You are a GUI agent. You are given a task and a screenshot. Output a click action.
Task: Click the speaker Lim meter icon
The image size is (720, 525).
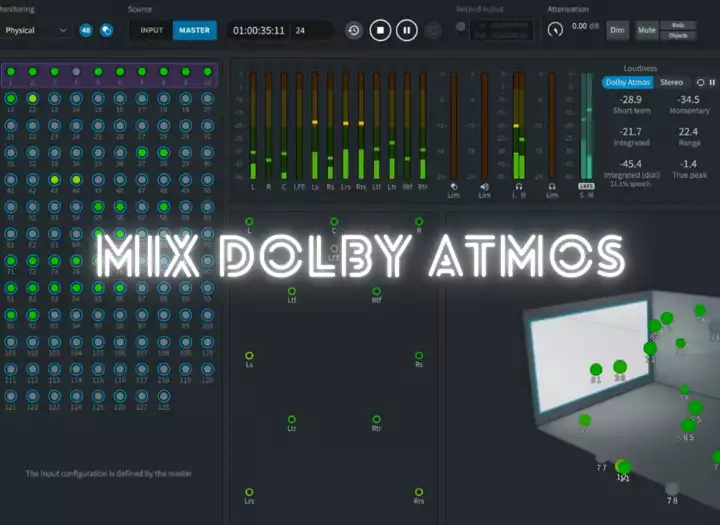484,186
